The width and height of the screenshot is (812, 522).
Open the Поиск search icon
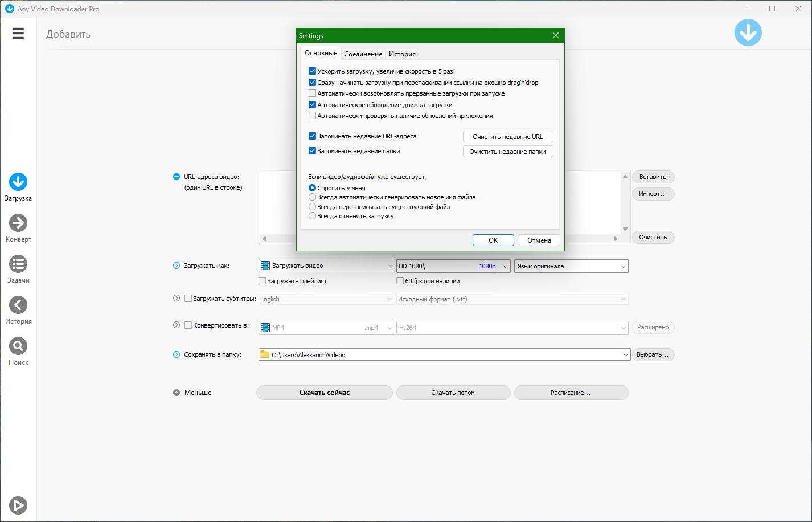tap(18, 346)
